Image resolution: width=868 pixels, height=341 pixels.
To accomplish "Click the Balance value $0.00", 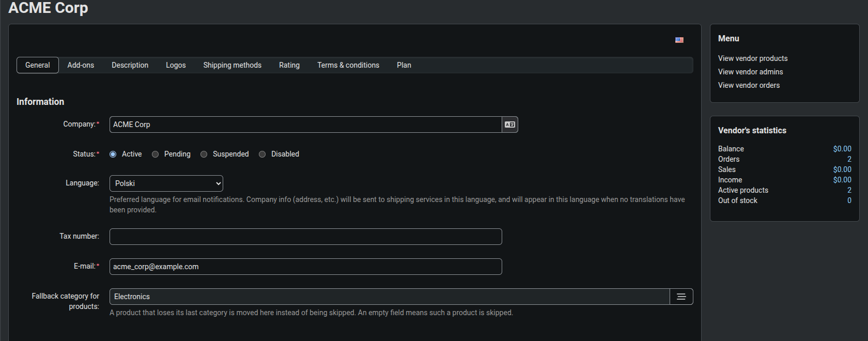I will (x=842, y=149).
